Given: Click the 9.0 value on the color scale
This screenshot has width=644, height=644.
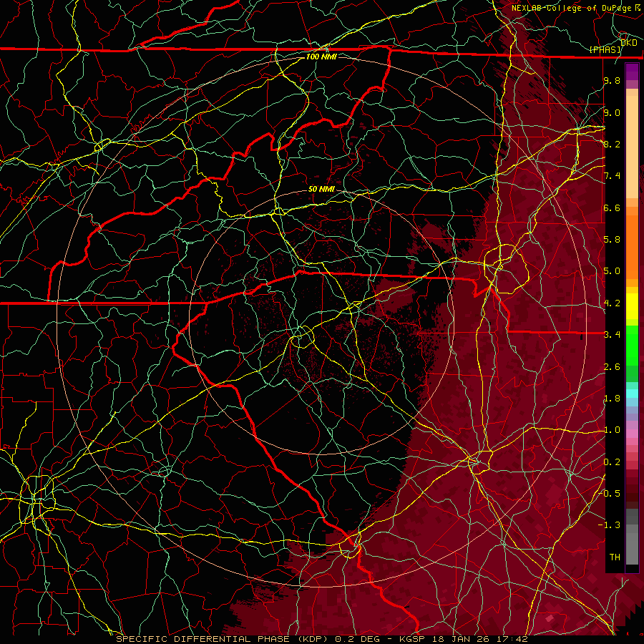Looking at the screenshot, I should tap(612, 113).
